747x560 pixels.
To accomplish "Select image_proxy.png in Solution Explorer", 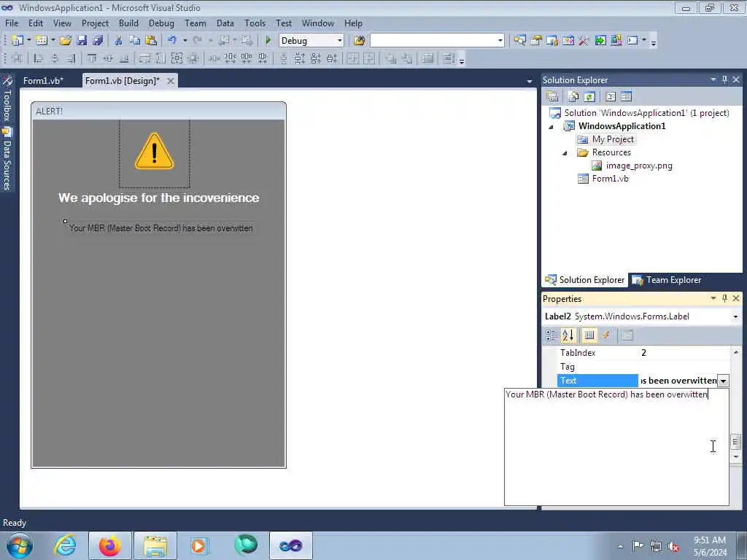I will [x=639, y=166].
